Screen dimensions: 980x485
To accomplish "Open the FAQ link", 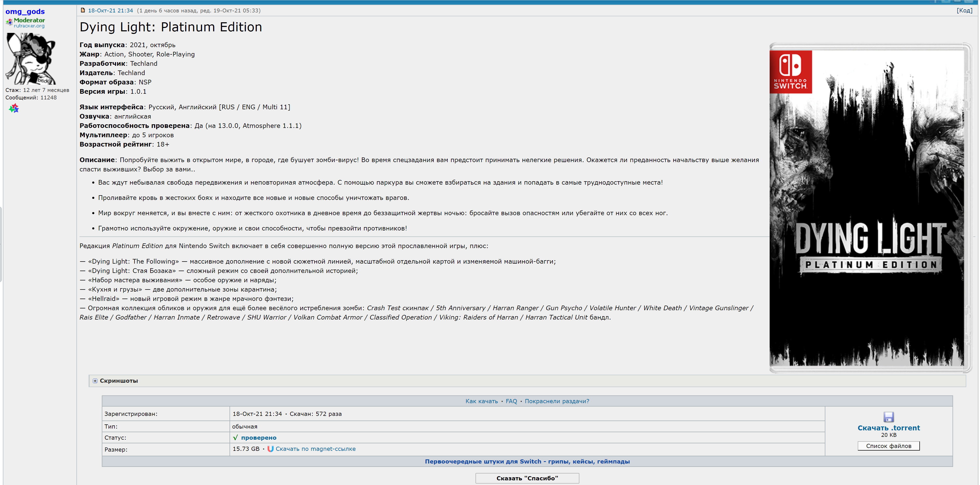I will coord(511,401).
